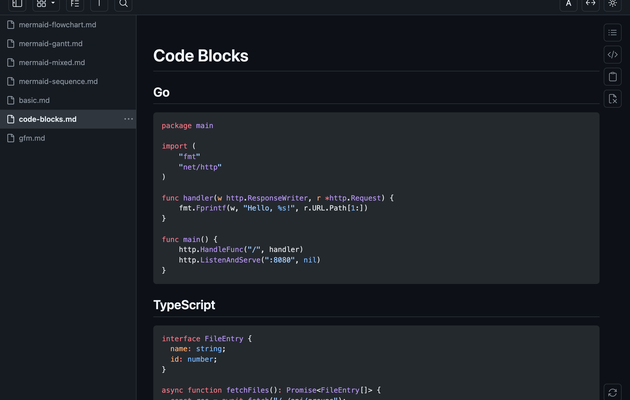Click the "net/http" import string

click(200, 167)
